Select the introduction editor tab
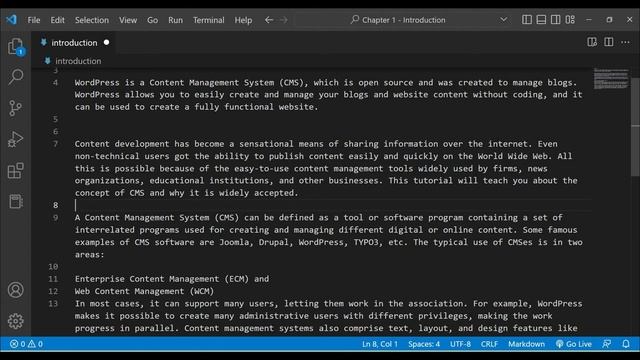Viewport: 640px width, 360px height. coord(74,42)
